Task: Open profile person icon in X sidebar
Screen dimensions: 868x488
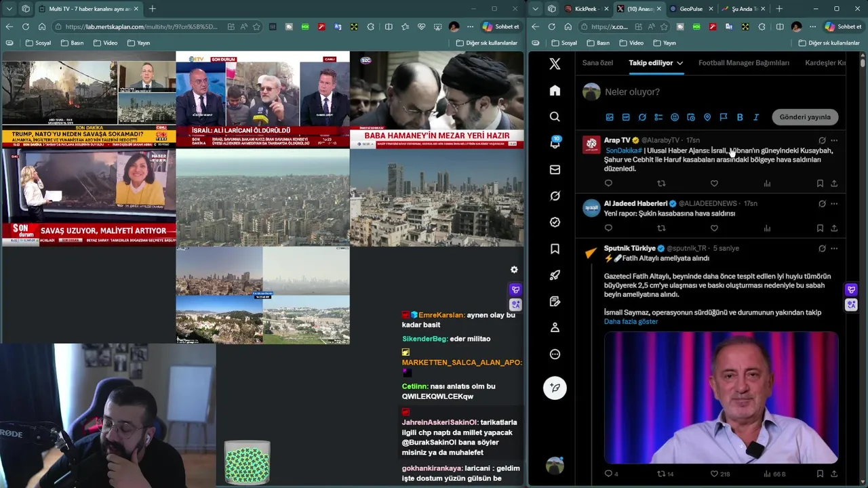Action: point(555,327)
